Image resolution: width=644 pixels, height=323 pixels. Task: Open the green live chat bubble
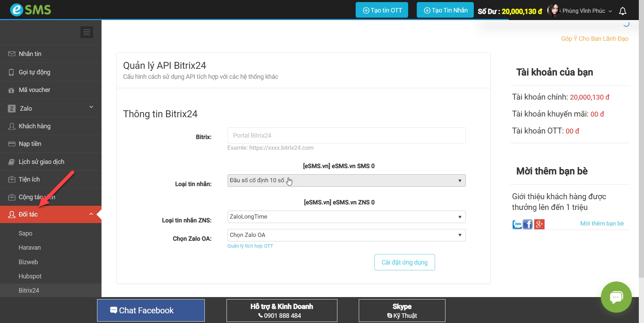pyautogui.click(x=616, y=297)
